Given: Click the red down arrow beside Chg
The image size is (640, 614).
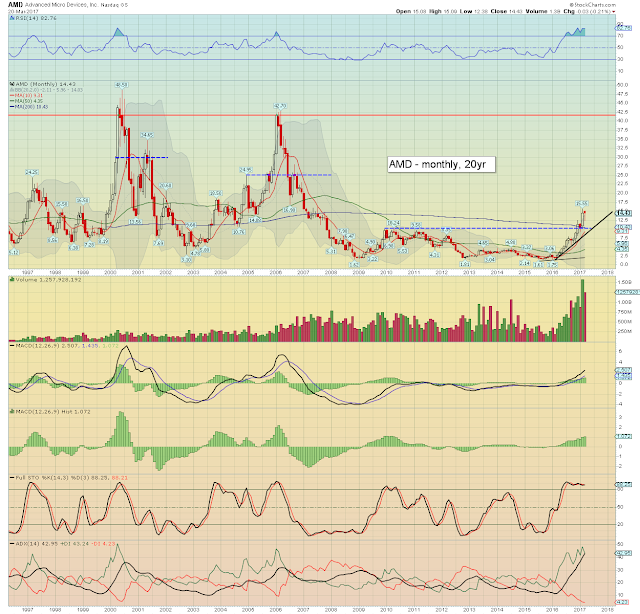Looking at the screenshot, I should coord(614,12).
